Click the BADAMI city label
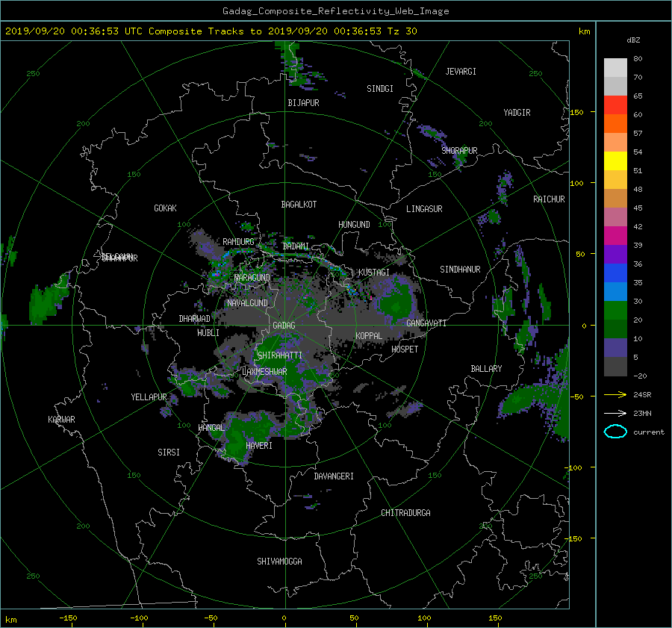Screen dimensions: 672x628 (x=296, y=246)
